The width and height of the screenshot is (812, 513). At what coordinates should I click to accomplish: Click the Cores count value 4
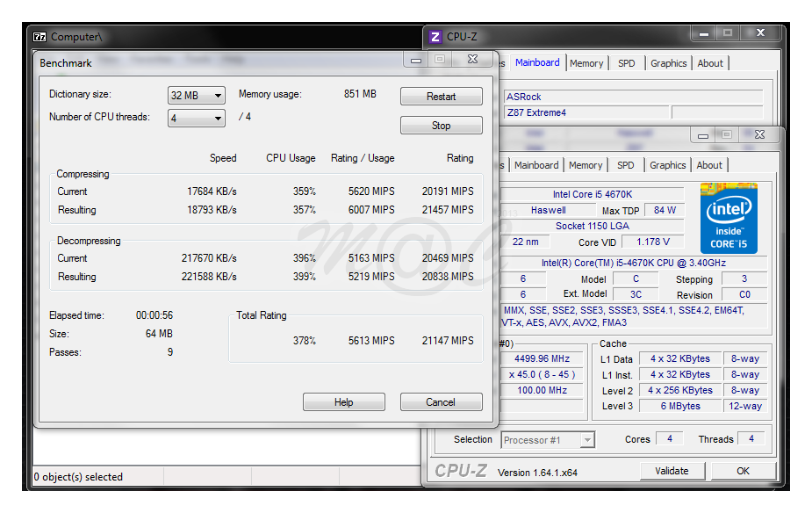(670, 438)
